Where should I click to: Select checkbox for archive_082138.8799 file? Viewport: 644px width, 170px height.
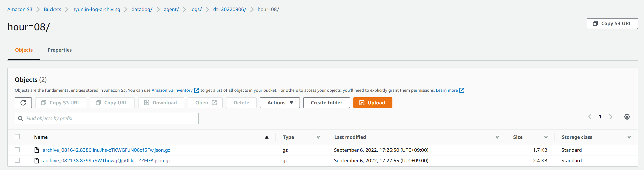pos(17,160)
